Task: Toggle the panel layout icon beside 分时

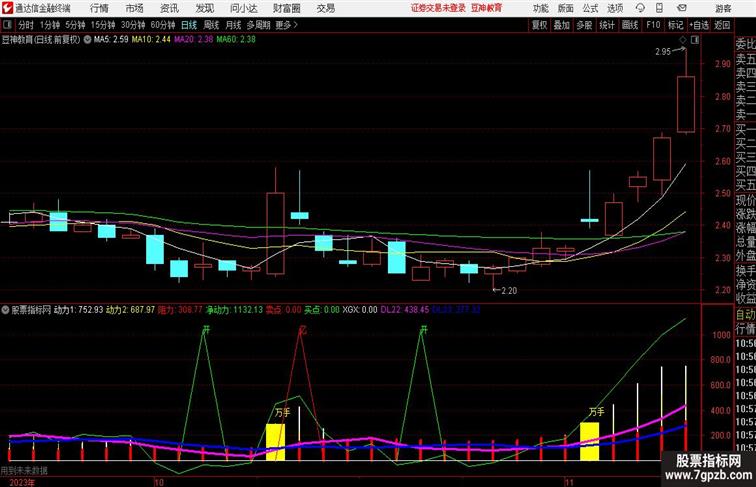Action: tap(7, 25)
